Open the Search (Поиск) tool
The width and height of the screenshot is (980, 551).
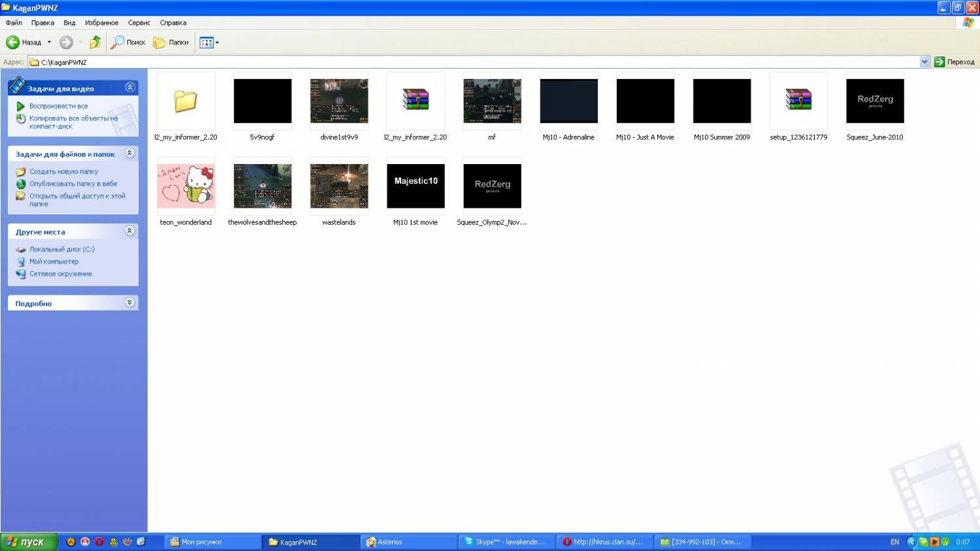click(x=128, y=42)
